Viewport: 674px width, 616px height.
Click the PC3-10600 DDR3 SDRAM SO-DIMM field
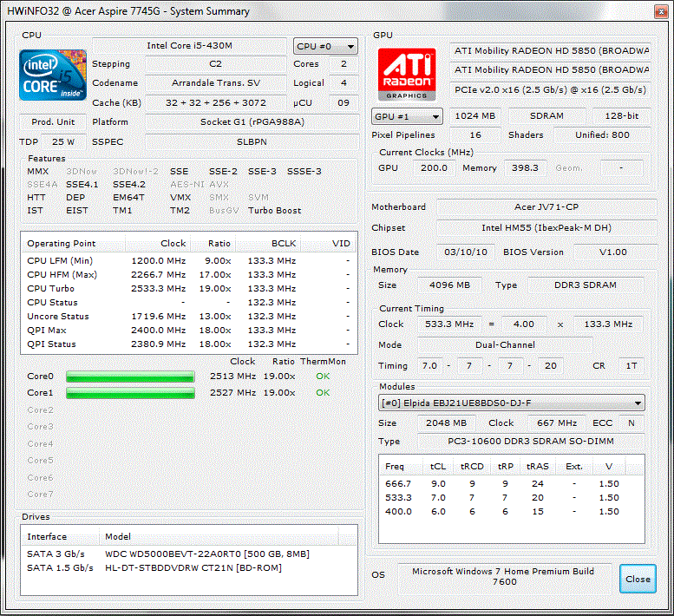tap(531, 442)
